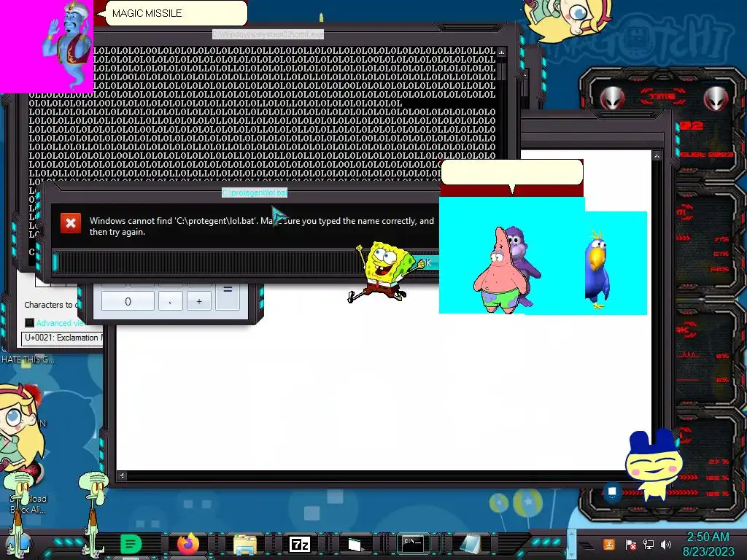The width and height of the screenshot is (747, 560).
Task: Open the 'HATE THIS G...' desktop icon
Action: coord(28,359)
